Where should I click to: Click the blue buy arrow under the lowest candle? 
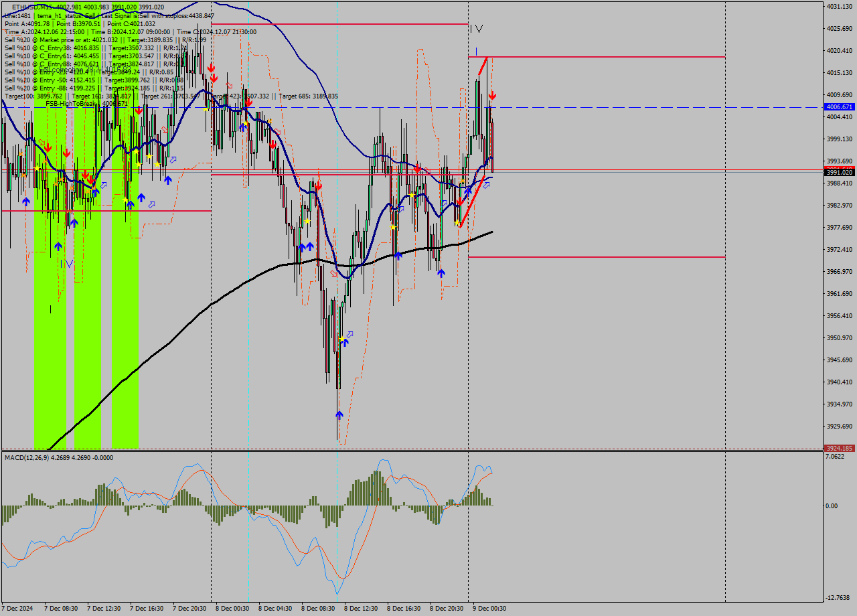click(x=339, y=414)
